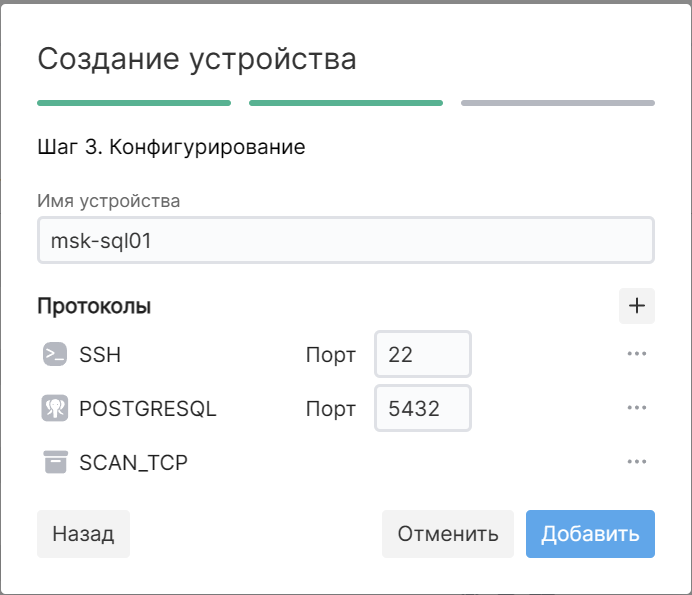
Task: Confirm with the Добавить button
Action: (x=590, y=534)
